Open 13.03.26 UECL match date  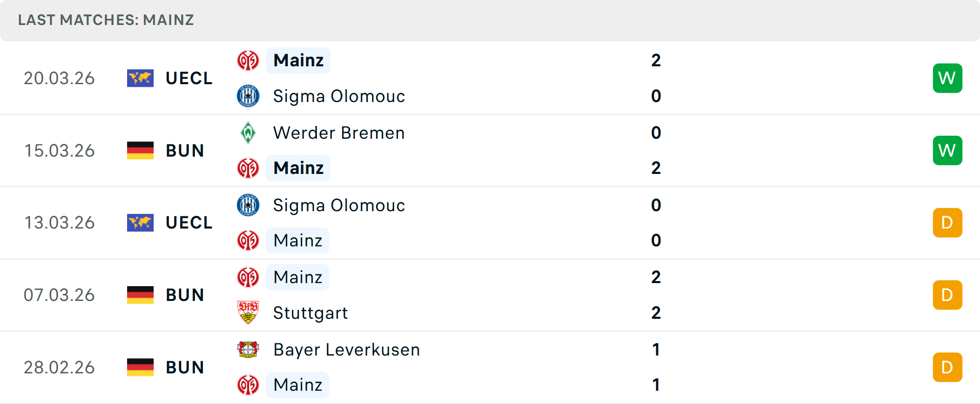[x=59, y=222]
